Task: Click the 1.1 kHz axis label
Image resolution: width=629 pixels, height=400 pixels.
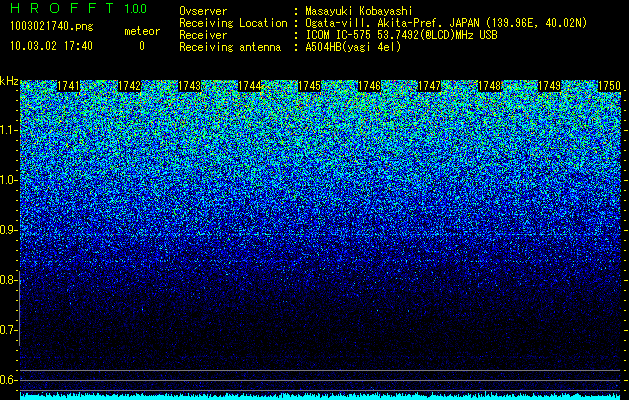Action: pyautogui.click(x=7, y=130)
